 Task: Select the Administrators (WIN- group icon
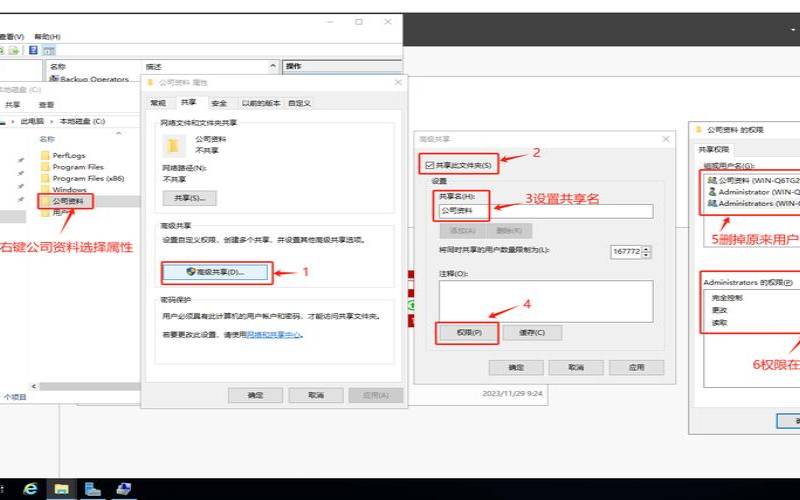tap(712, 203)
